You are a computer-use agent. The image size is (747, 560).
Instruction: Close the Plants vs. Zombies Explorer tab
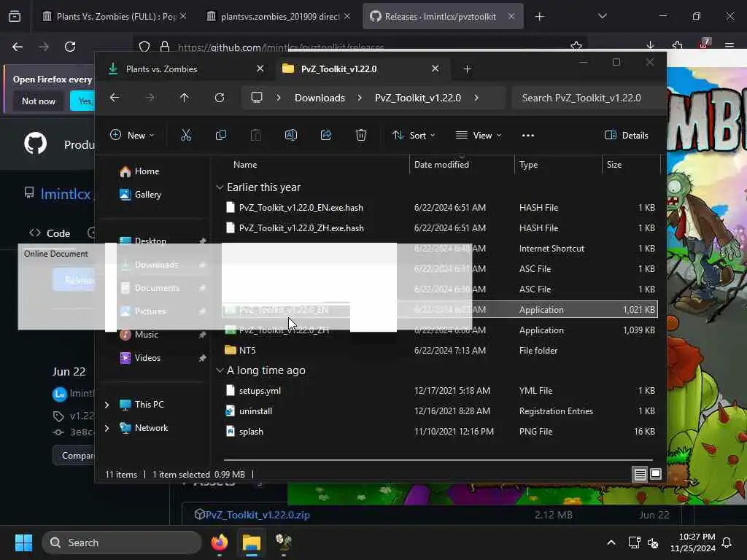point(260,69)
